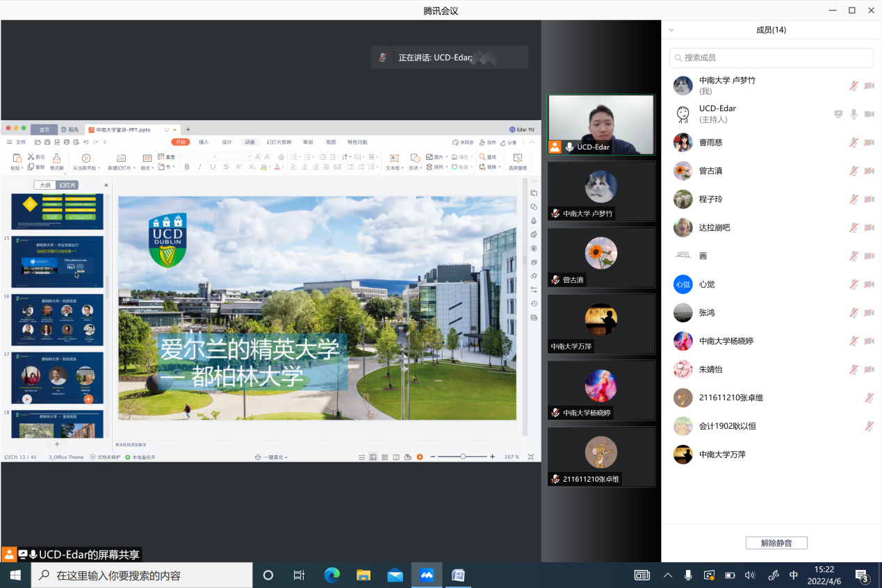The height and width of the screenshot is (588, 882).
Task: Click the Text Box (文本框) icon in the ribbon
Action: 393,158
